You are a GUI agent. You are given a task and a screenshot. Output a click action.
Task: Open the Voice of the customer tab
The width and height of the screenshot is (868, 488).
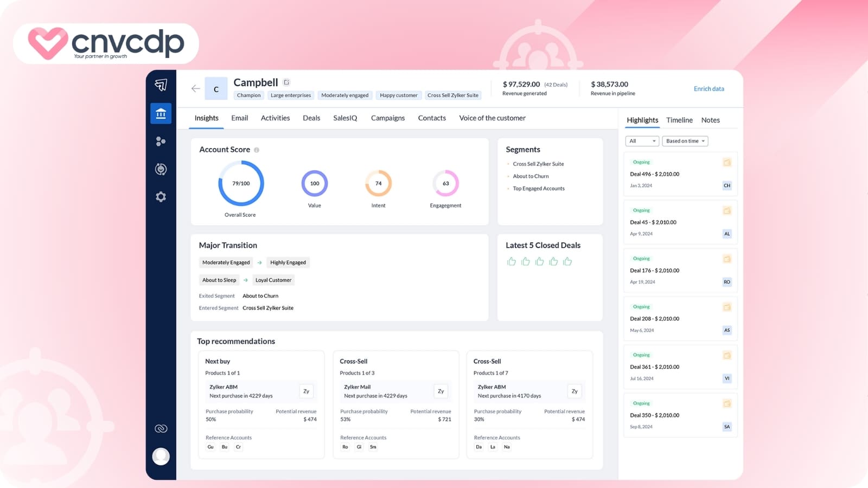pyautogui.click(x=492, y=118)
